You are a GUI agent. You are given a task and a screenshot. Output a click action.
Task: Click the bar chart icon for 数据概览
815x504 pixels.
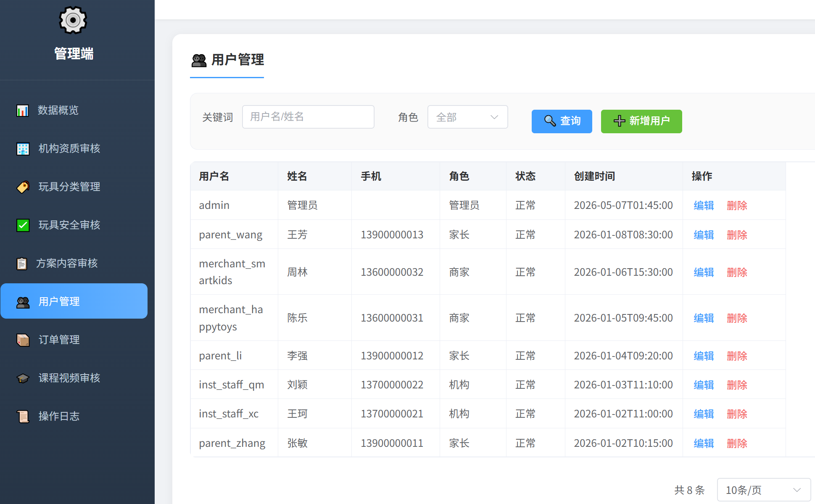(x=22, y=111)
